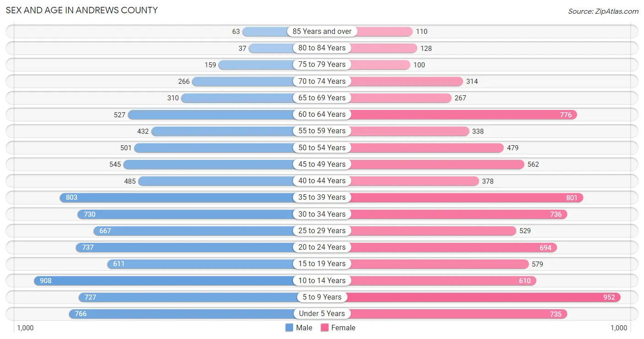Click the Under 5 Years label
Viewport: 644px width, 339px height.
coord(322,314)
